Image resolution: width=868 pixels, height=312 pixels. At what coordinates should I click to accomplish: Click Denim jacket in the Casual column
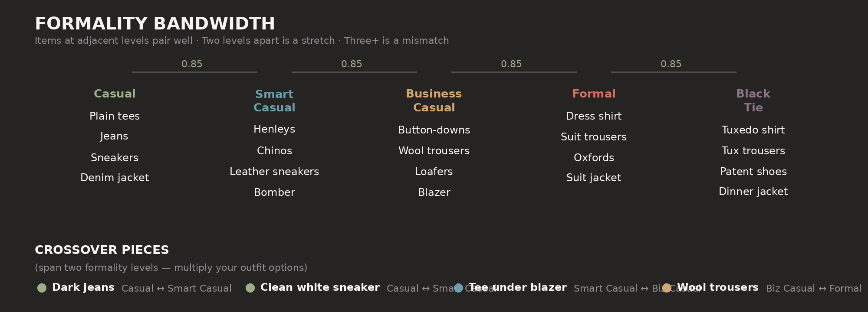(115, 178)
